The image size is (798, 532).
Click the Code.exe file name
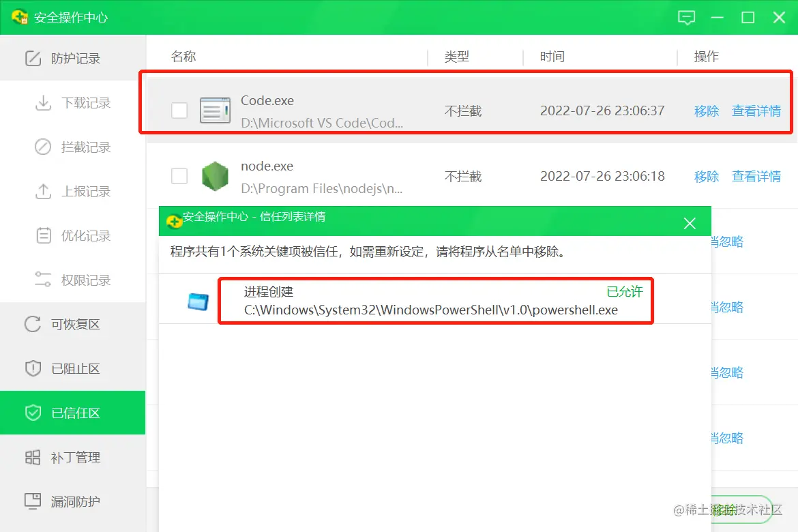click(267, 101)
